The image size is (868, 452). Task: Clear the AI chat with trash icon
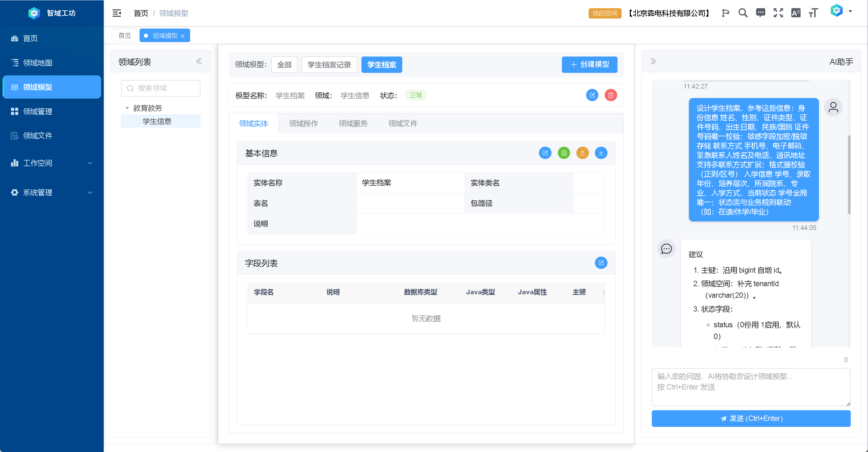click(x=846, y=360)
